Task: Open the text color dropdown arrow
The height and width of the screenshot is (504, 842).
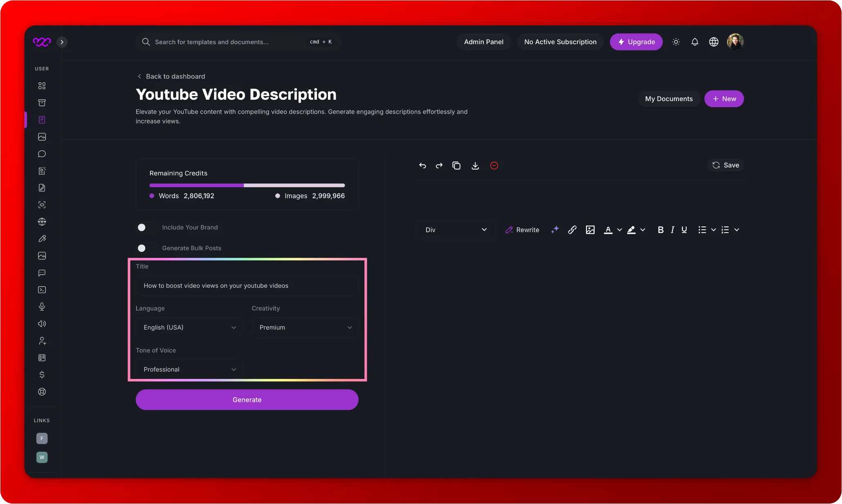Action: coord(620,230)
